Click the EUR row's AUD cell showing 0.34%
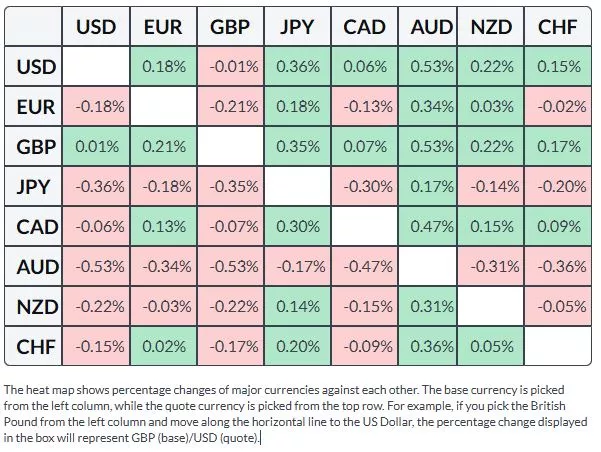 pyautogui.click(x=432, y=108)
